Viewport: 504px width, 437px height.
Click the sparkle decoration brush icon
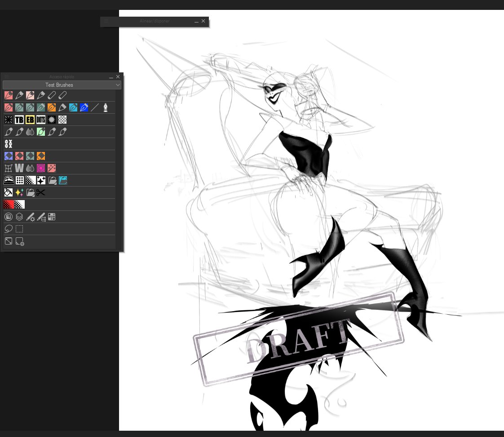point(19,192)
